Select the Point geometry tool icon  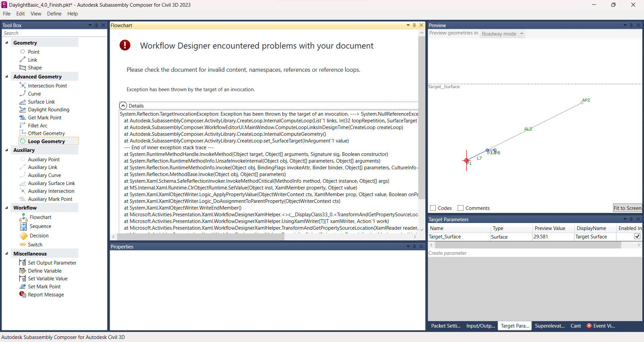(x=22, y=52)
